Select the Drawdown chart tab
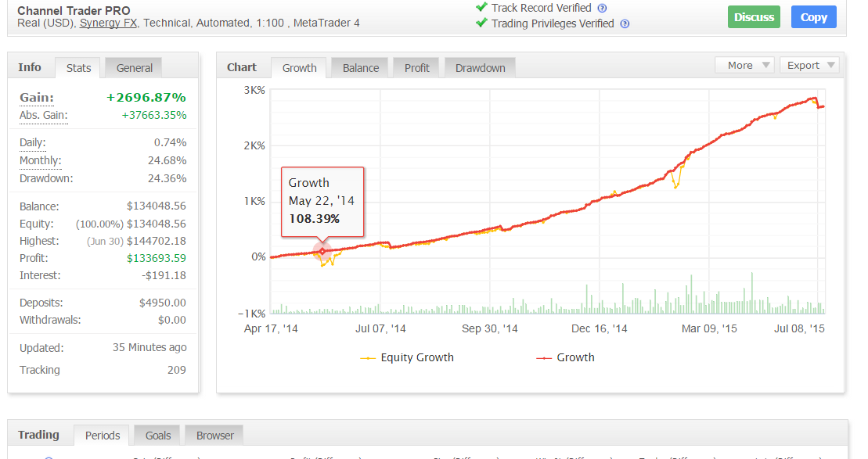 480,68
